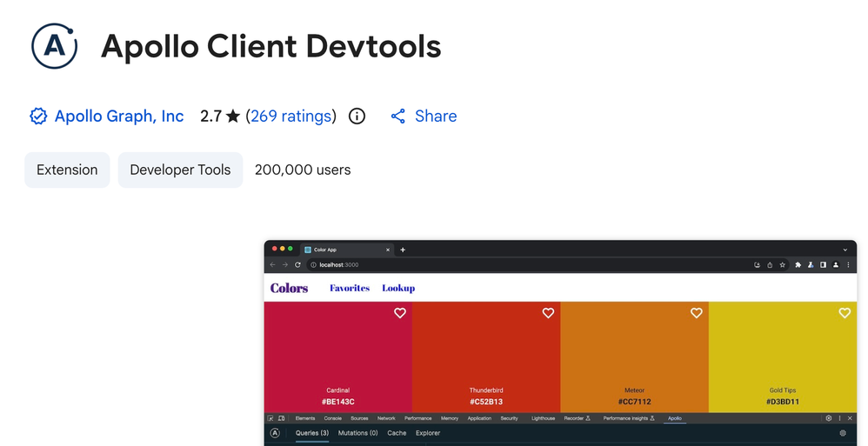Click the Apollo Client Devtools logo icon
The height and width of the screenshot is (446, 868).
pos(54,46)
